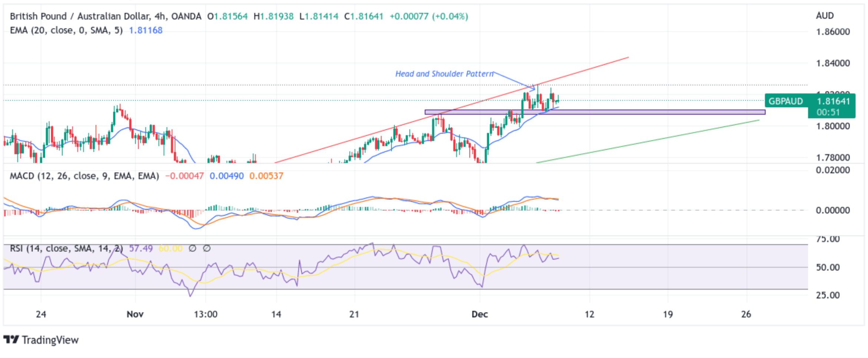Click the 1.80000 price axis level
868x358 pixels.
pos(833,126)
